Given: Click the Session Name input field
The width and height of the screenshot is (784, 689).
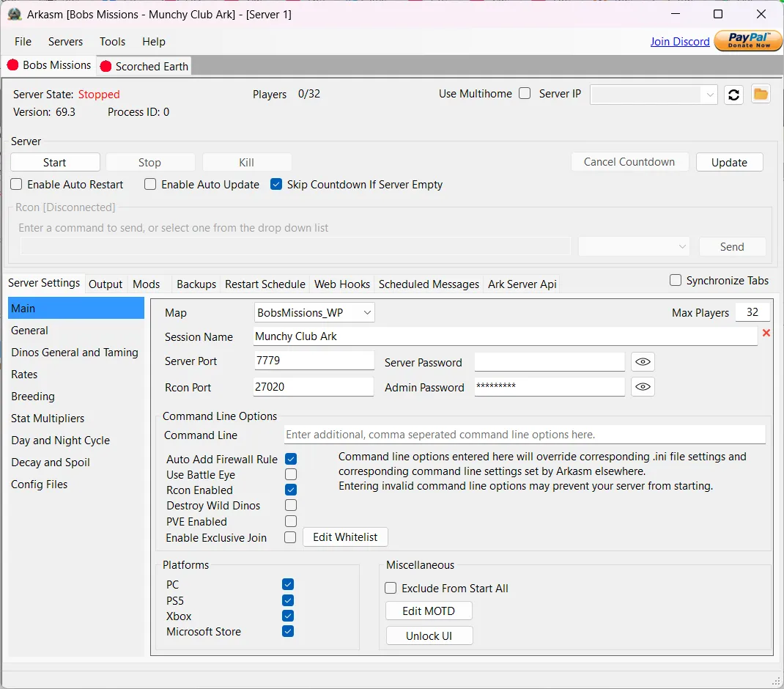Looking at the screenshot, I should pyautogui.click(x=505, y=336).
